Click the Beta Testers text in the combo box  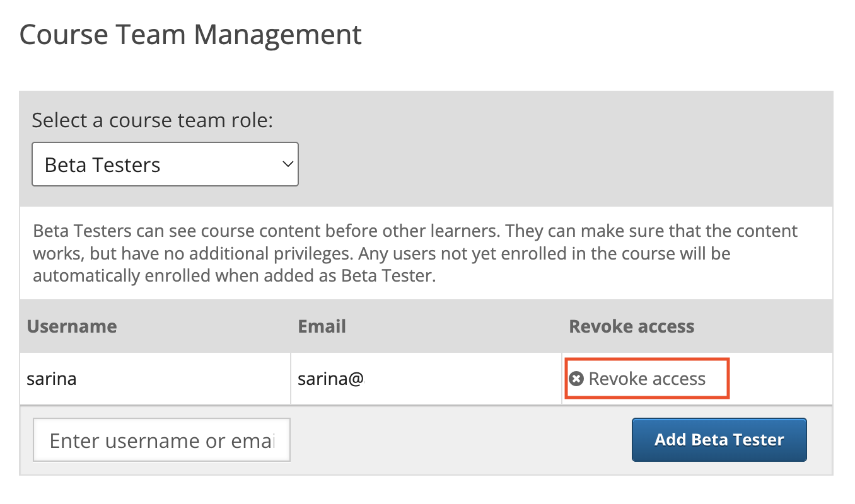click(101, 164)
